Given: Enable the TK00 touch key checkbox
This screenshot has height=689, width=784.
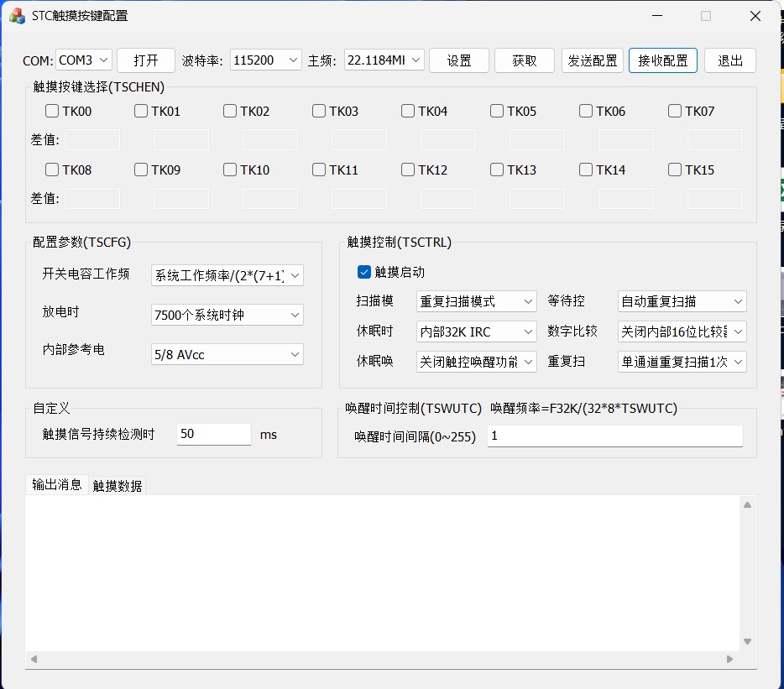Looking at the screenshot, I should click(52, 111).
